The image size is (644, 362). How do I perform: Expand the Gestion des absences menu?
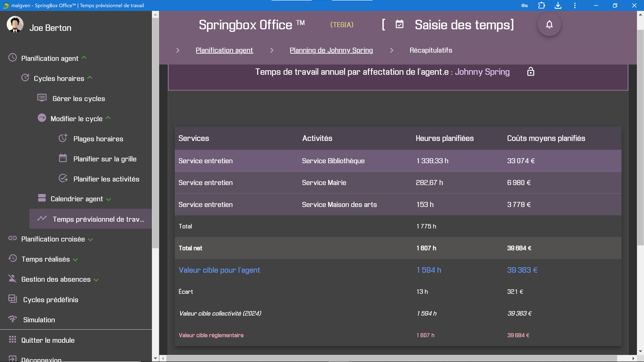tap(96, 280)
